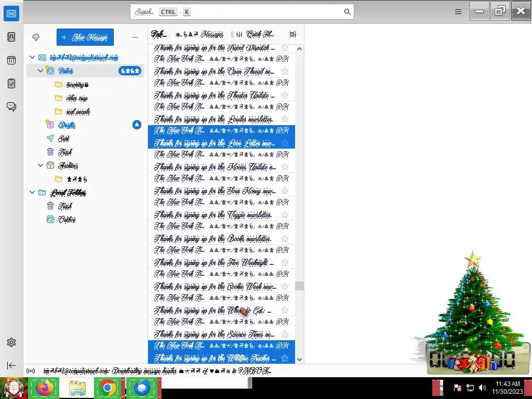Open the Calendar space
This screenshot has height=399, width=532.
click(11, 60)
